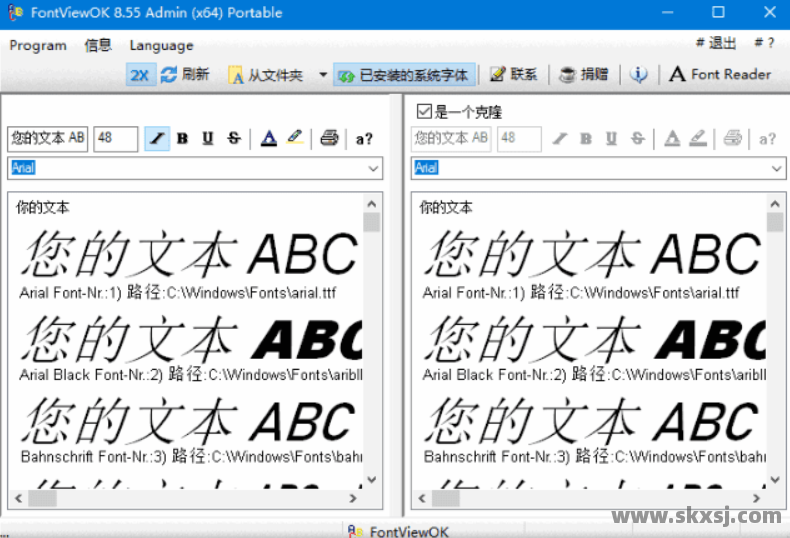Open dropdown arrow next to 从文件夹
The width and height of the screenshot is (790, 538).
coord(322,75)
